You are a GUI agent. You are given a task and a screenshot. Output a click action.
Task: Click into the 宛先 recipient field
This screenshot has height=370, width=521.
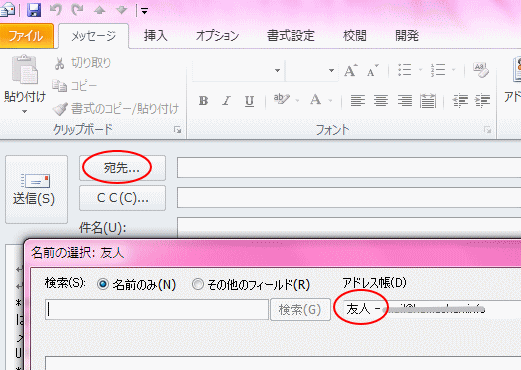coord(349,168)
